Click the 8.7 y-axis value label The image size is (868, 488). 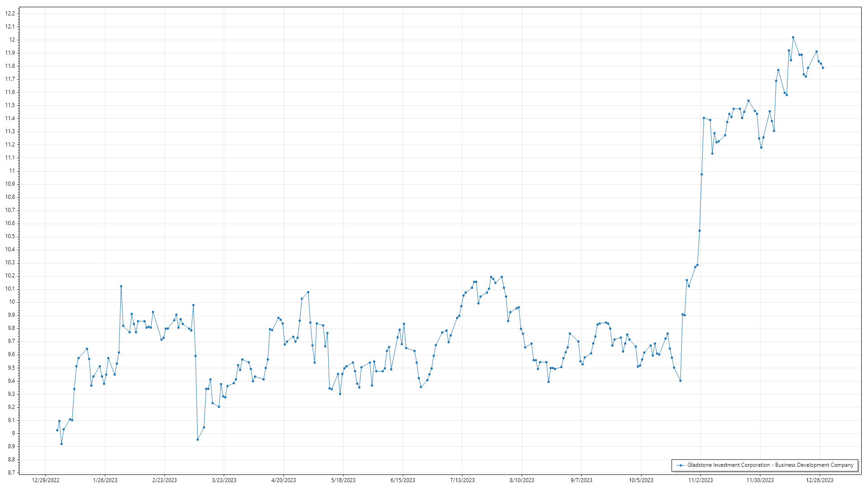11,473
